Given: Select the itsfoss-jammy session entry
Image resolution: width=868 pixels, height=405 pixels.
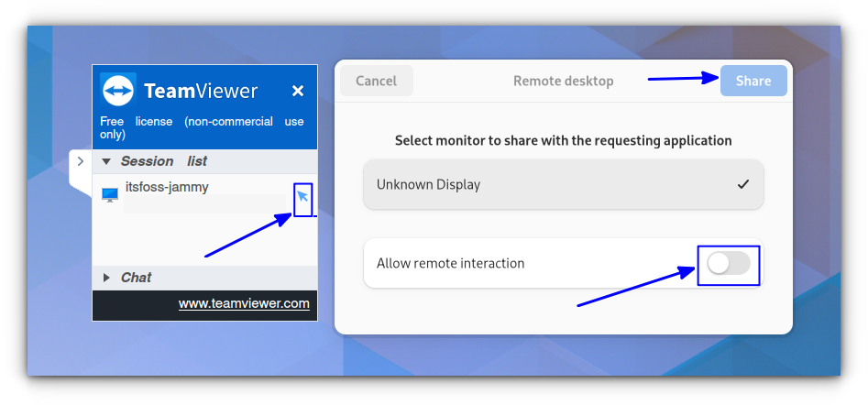Looking at the screenshot, I should click(167, 187).
